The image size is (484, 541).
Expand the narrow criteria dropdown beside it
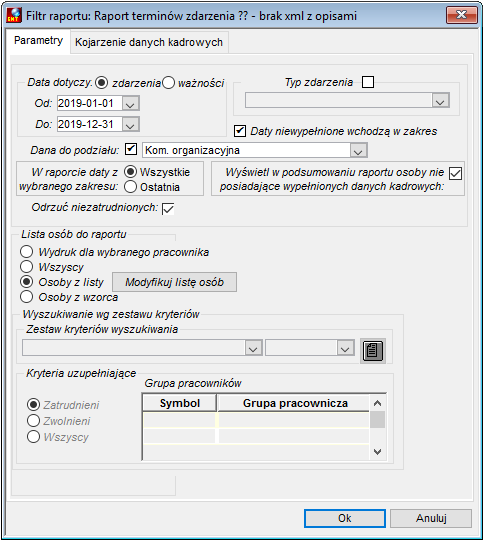click(345, 348)
